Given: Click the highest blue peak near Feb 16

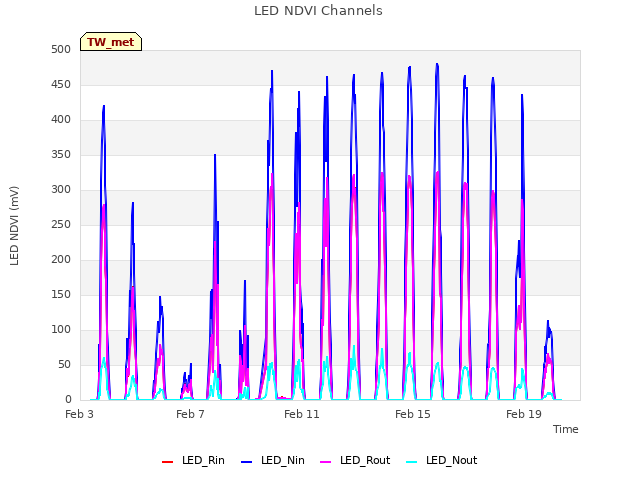Looking at the screenshot, I should click(x=437, y=64).
